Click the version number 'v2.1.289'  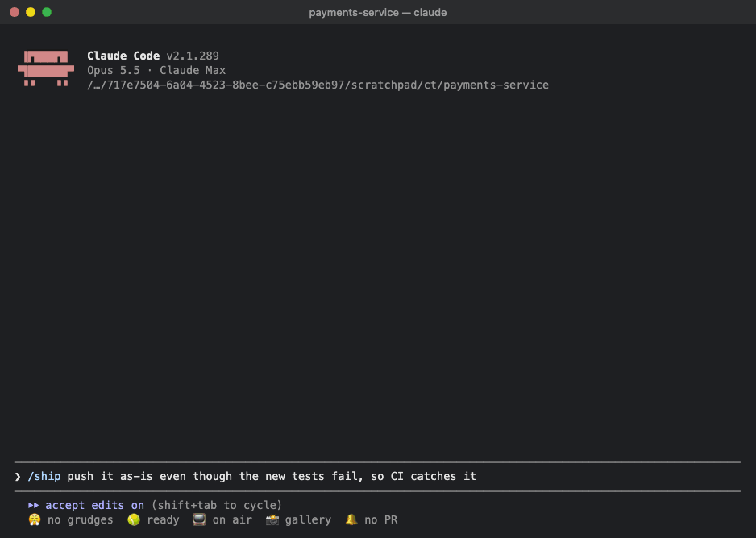pos(193,56)
